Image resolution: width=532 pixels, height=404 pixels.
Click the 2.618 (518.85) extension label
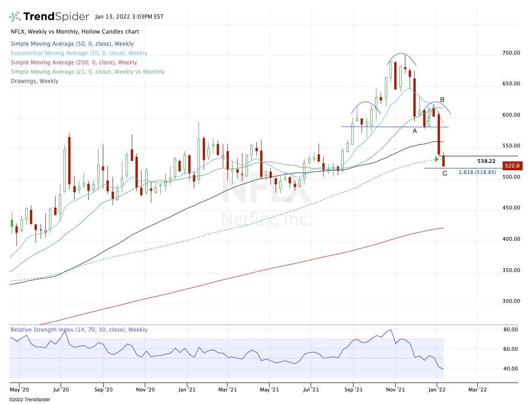tap(477, 172)
